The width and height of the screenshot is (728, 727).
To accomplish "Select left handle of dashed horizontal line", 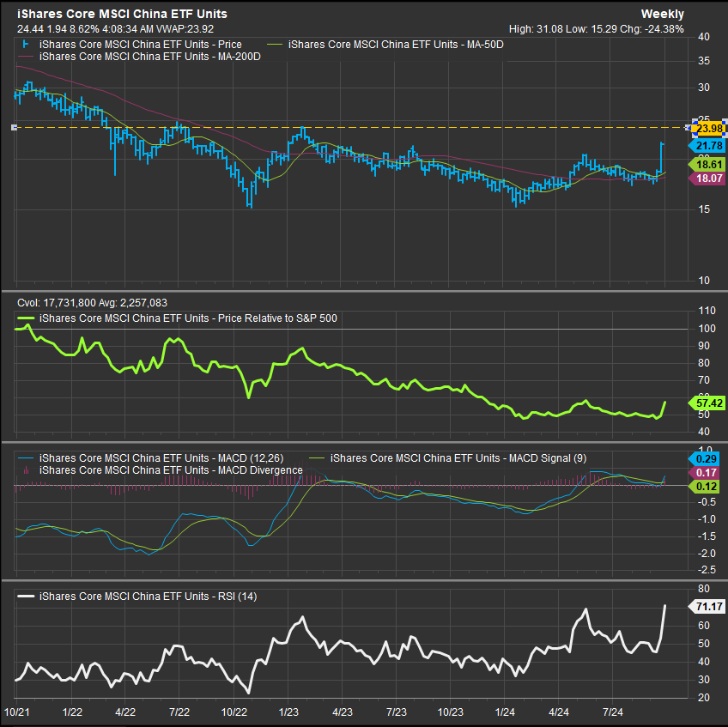I will (x=14, y=127).
